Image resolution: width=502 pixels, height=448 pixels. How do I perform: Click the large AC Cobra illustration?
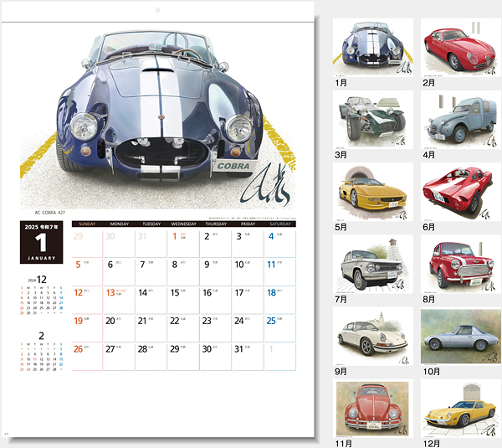[x=158, y=119]
